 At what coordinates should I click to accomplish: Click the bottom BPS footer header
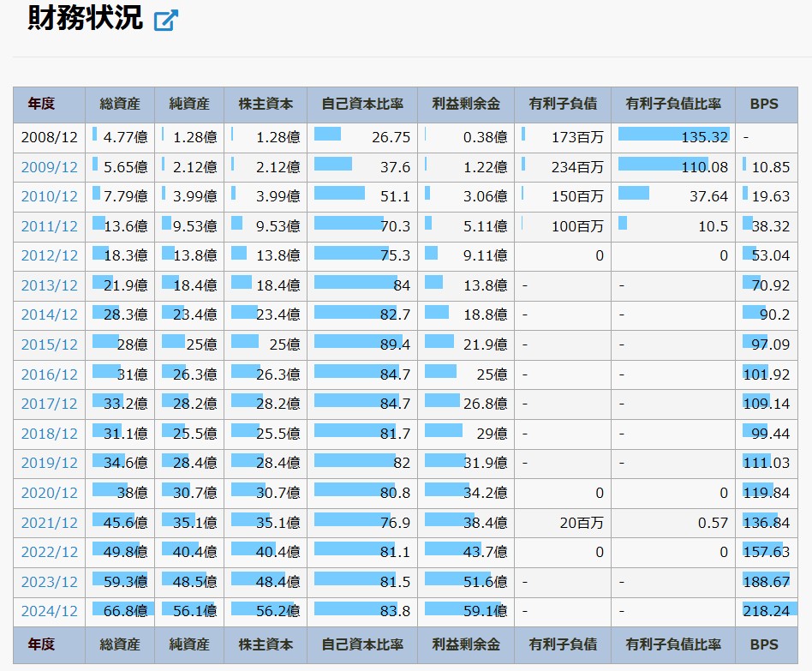(767, 645)
